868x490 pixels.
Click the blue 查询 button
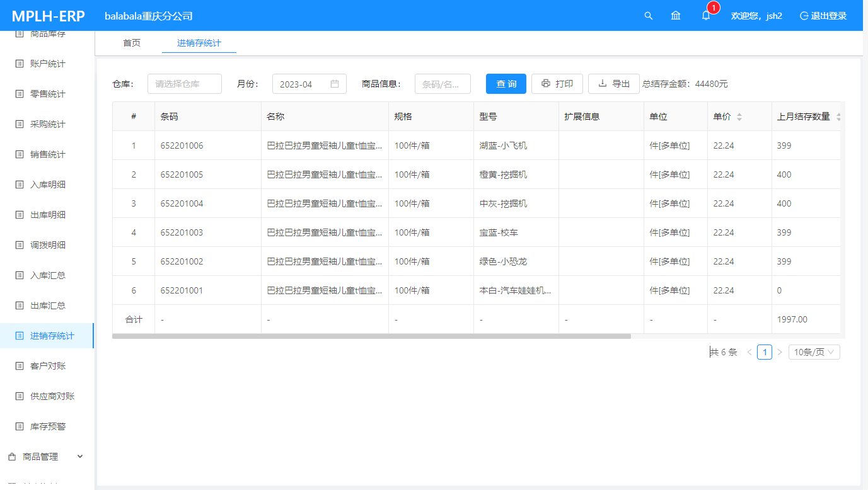click(506, 84)
